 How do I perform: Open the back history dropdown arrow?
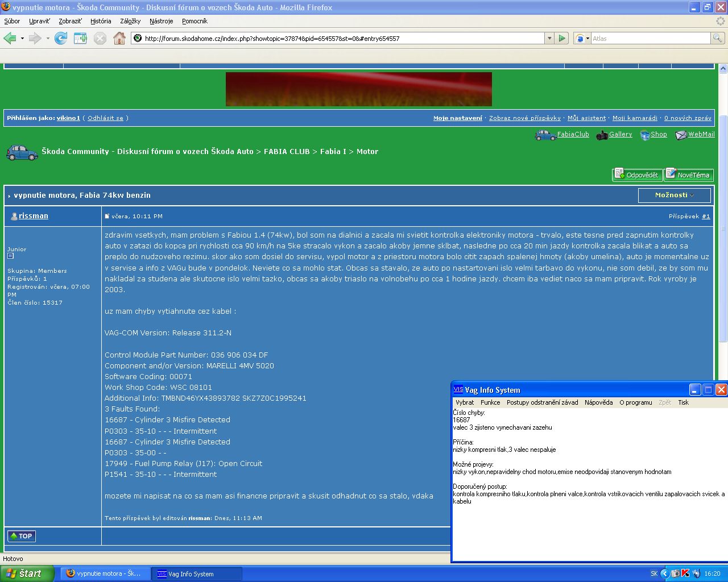tap(22, 39)
